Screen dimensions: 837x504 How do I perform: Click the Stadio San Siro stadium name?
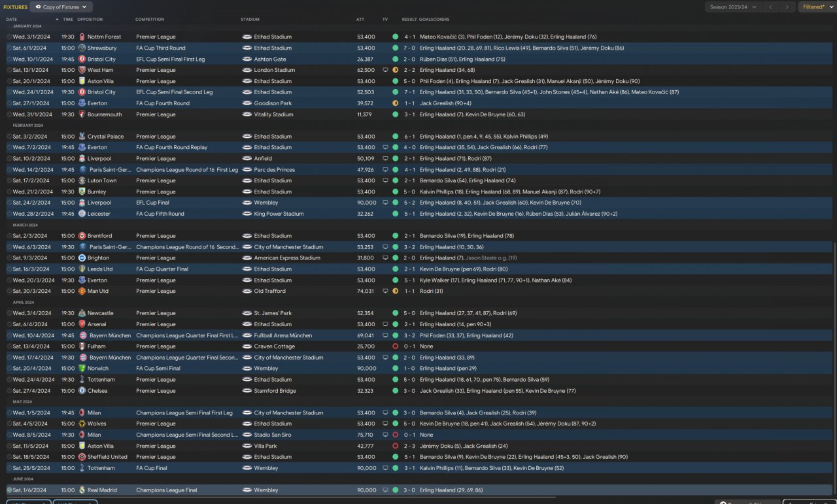coord(273,435)
